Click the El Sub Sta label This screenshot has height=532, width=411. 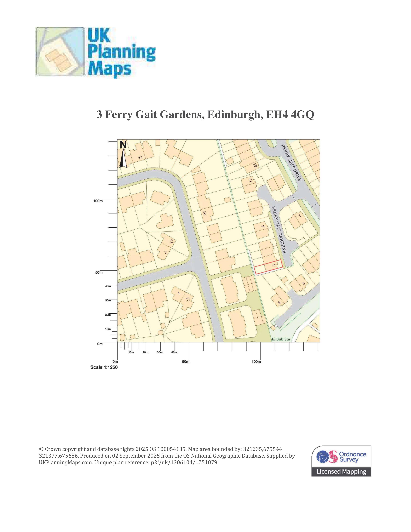[x=281, y=339]
